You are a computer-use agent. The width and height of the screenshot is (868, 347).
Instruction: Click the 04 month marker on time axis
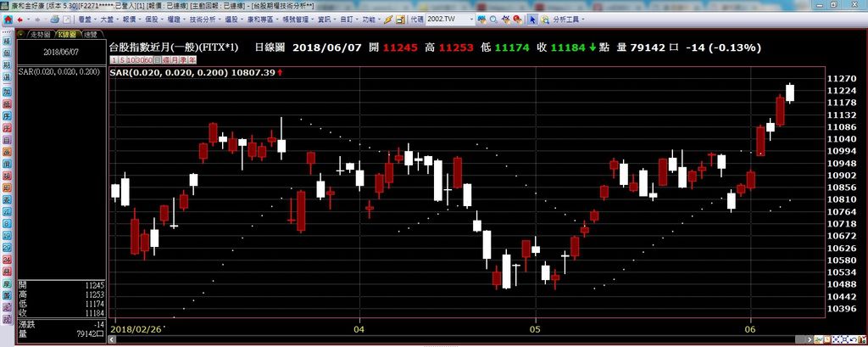coord(359,328)
